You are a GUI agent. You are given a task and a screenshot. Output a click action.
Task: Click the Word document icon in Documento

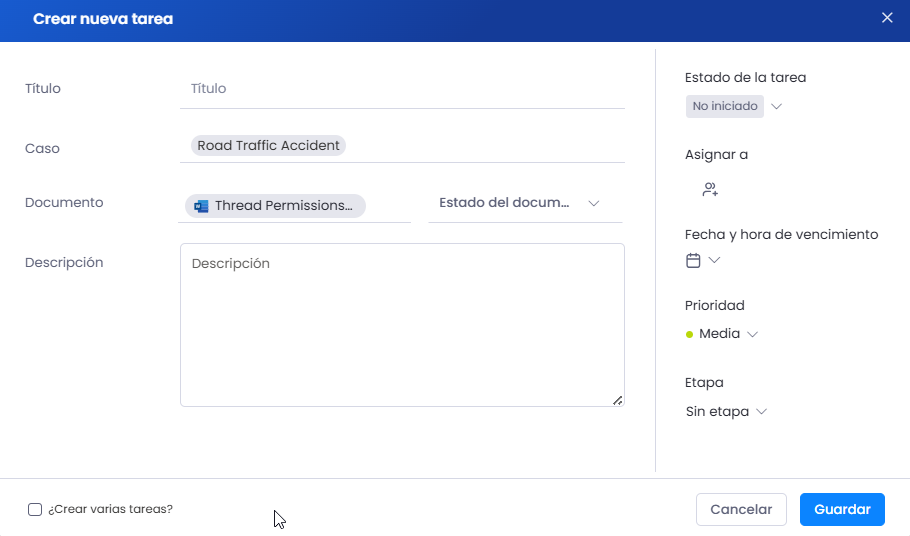point(201,206)
